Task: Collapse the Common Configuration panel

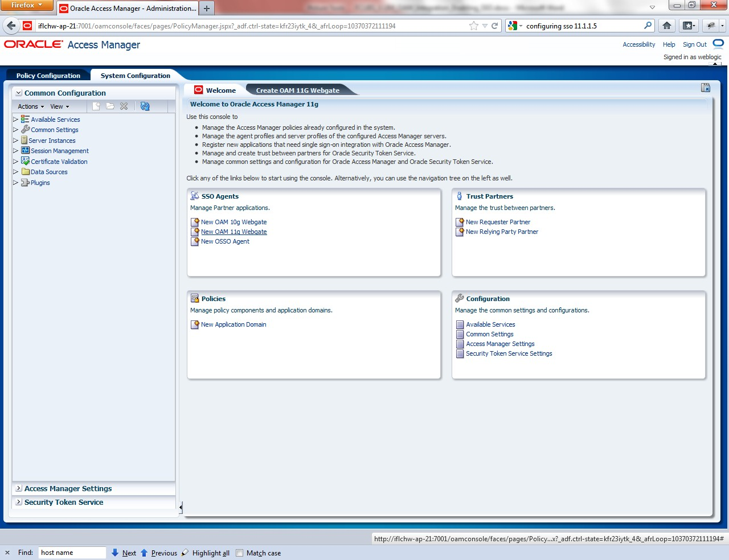Action: coord(19,93)
